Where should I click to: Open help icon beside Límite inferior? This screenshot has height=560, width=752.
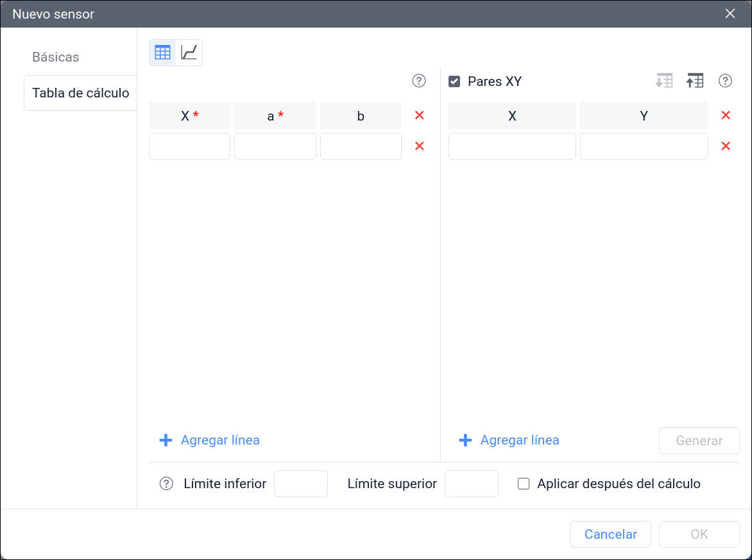point(166,484)
